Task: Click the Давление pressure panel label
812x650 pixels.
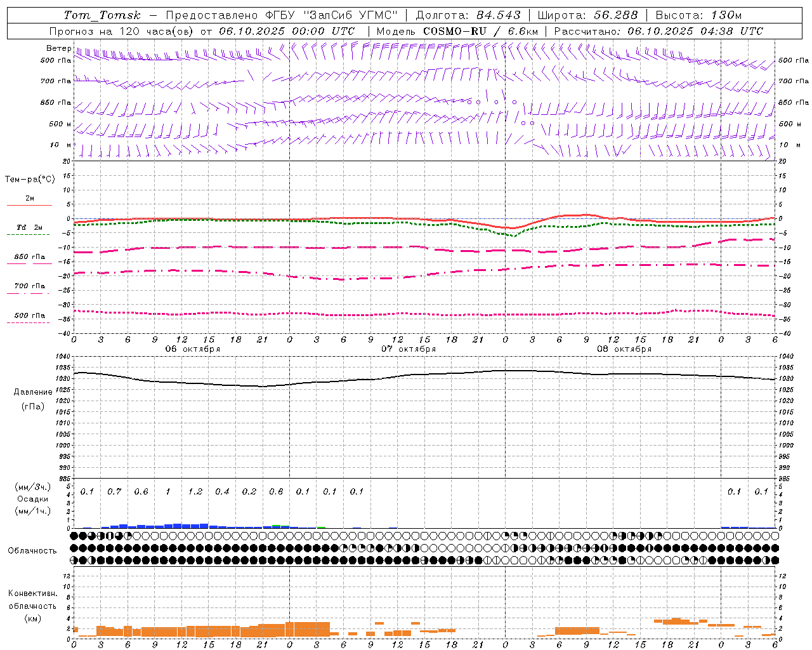Action: (x=33, y=392)
